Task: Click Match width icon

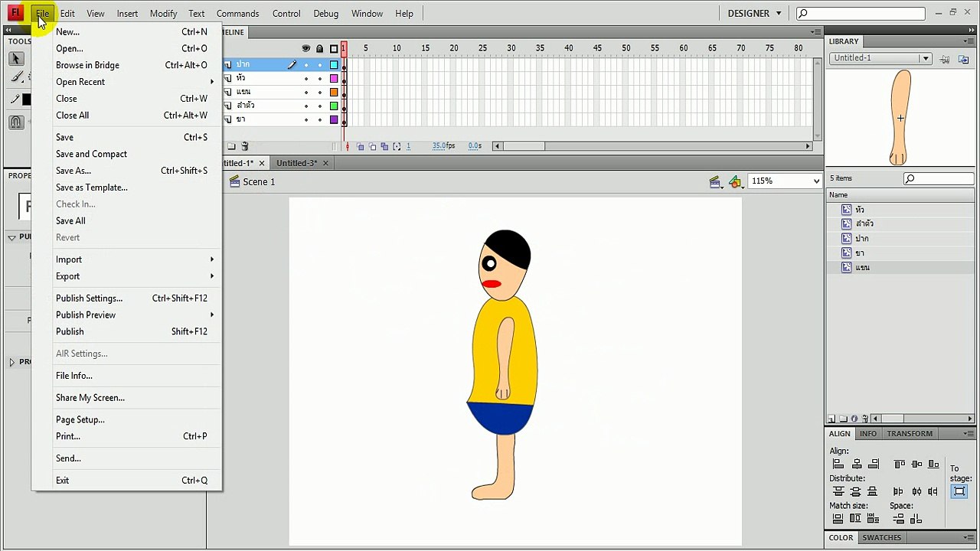Action: pyautogui.click(x=838, y=518)
